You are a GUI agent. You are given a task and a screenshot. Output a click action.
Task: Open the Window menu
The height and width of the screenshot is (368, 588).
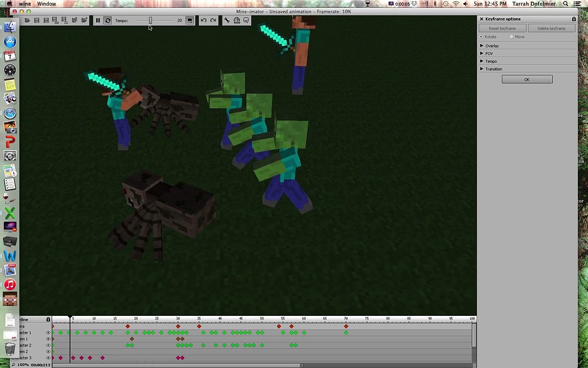click(46, 4)
